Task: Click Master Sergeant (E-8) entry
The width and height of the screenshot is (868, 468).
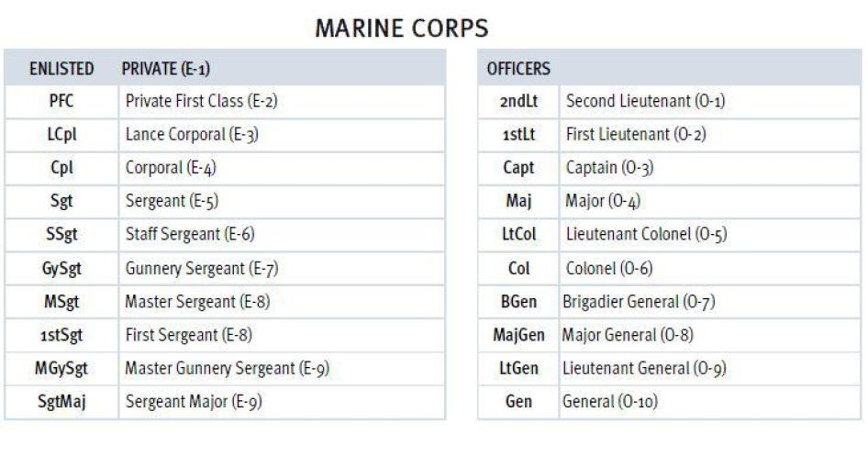Action: 197,302
